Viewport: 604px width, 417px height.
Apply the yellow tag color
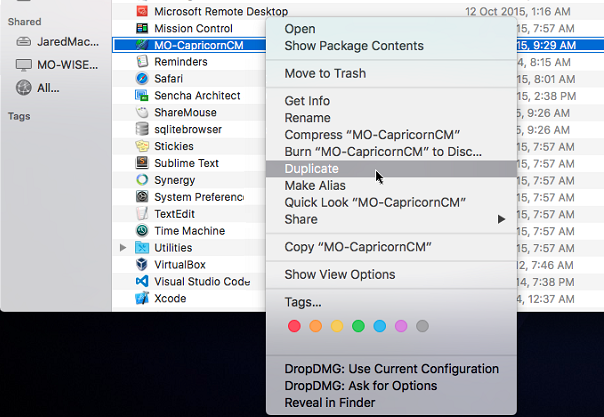click(337, 326)
